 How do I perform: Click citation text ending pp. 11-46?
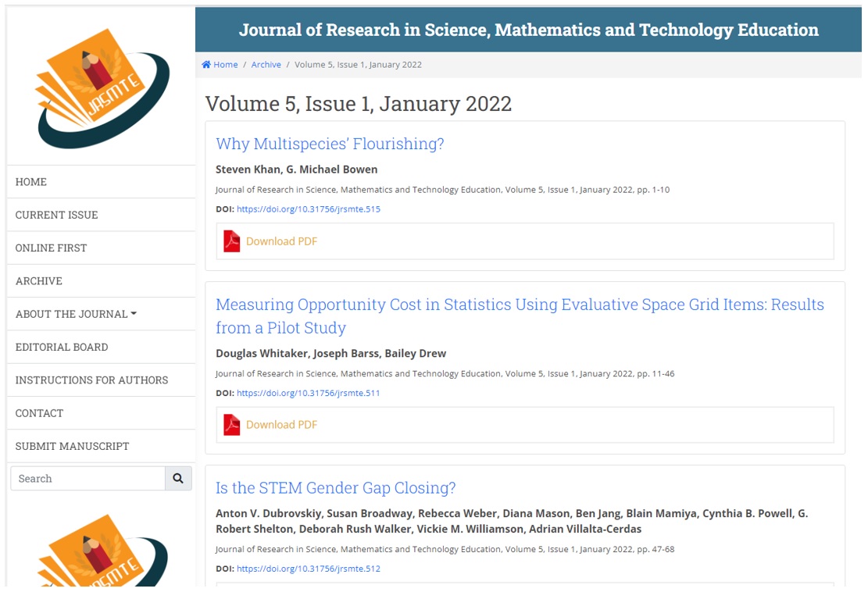click(445, 374)
